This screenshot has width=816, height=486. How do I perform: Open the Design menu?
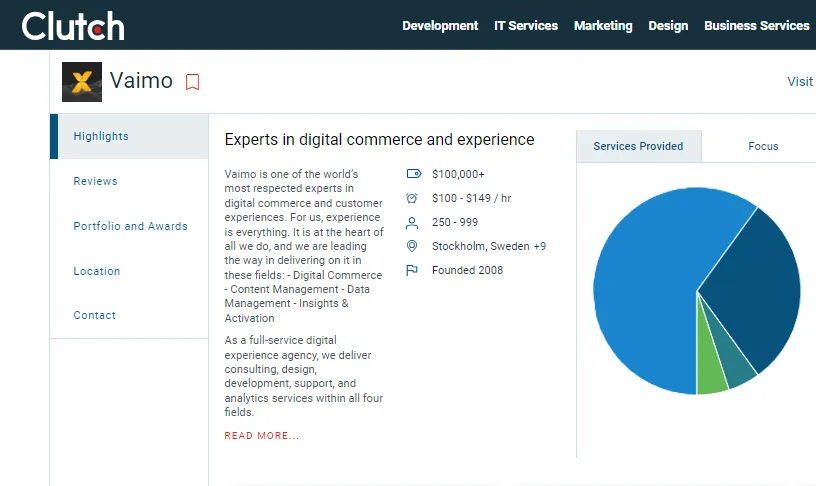point(668,25)
